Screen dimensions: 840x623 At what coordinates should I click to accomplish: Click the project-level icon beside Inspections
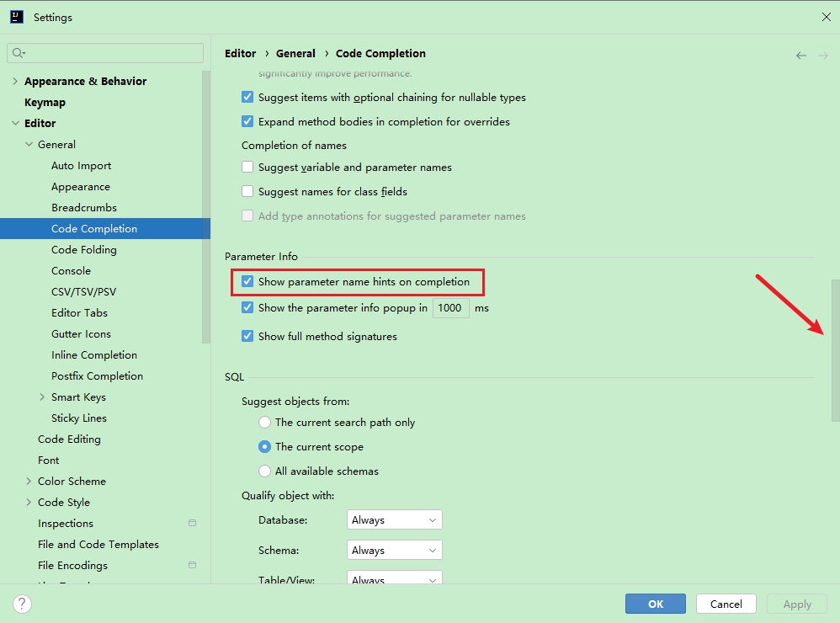pos(192,524)
